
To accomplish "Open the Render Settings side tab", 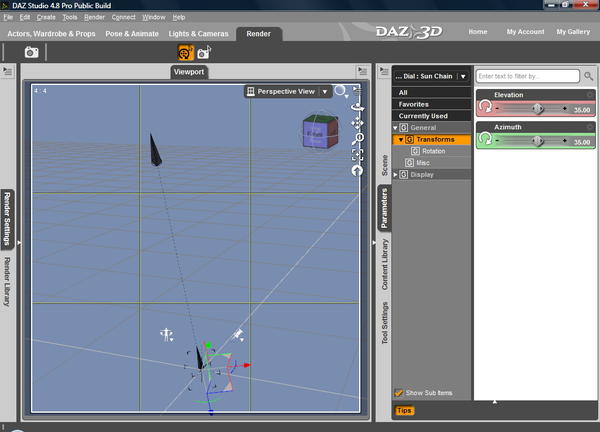I will pyautogui.click(x=7, y=218).
